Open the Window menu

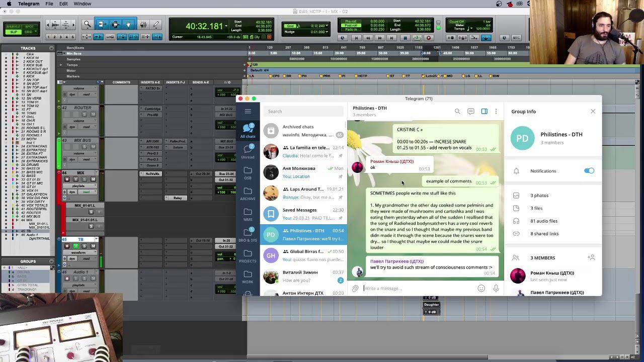(83, 4)
